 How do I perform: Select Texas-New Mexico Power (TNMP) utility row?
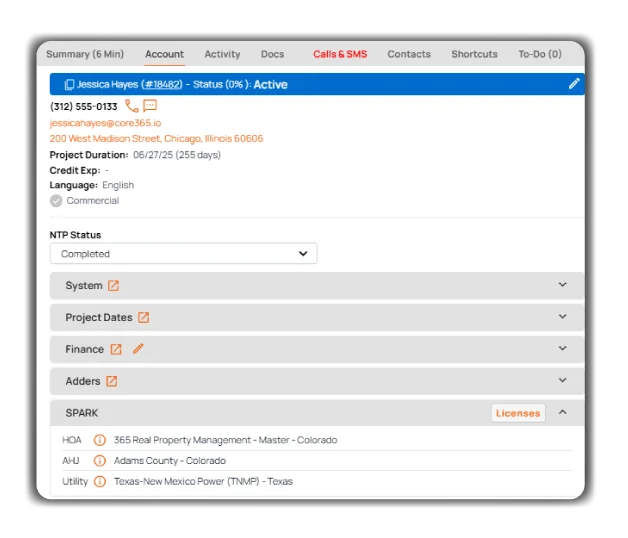(317, 481)
